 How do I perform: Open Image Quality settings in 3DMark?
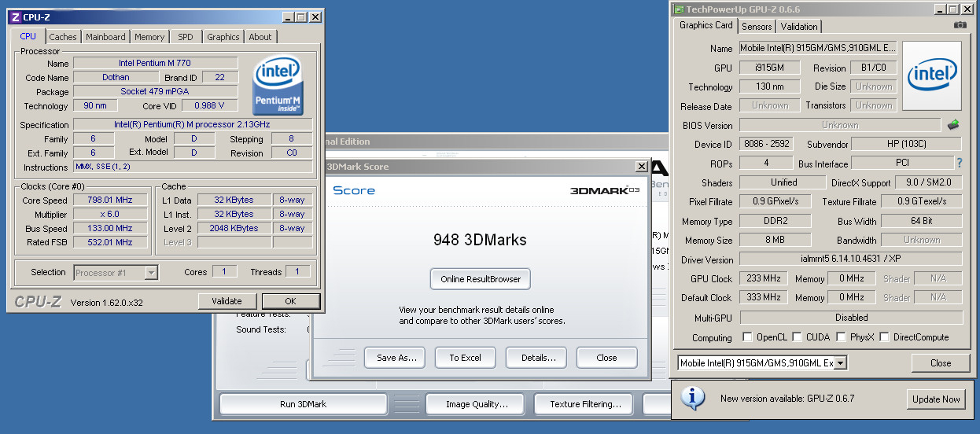click(477, 404)
